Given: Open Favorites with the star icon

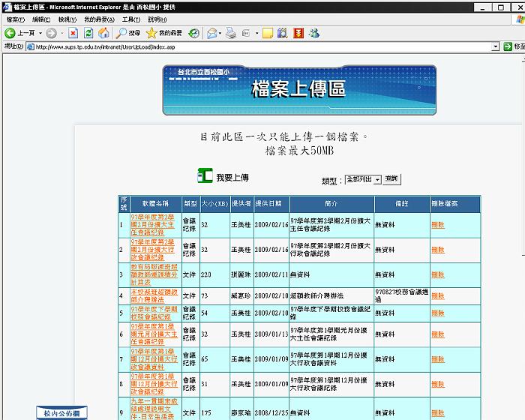Looking at the screenshot, I should pyautogui.click(x=151, y=33).
